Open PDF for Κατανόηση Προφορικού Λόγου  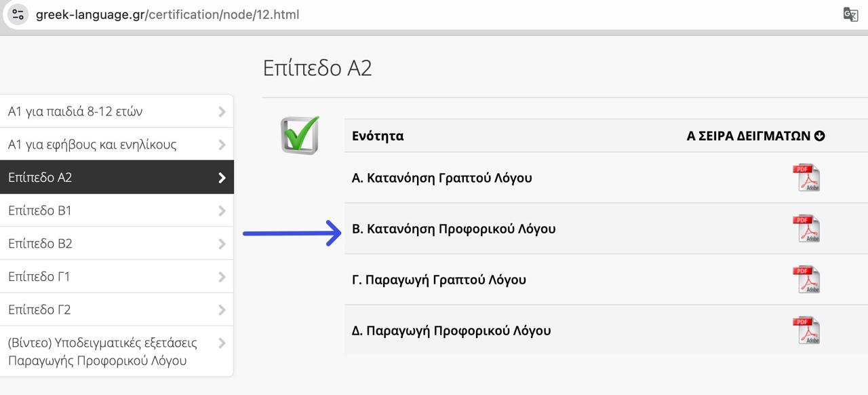tap(806, 229)
